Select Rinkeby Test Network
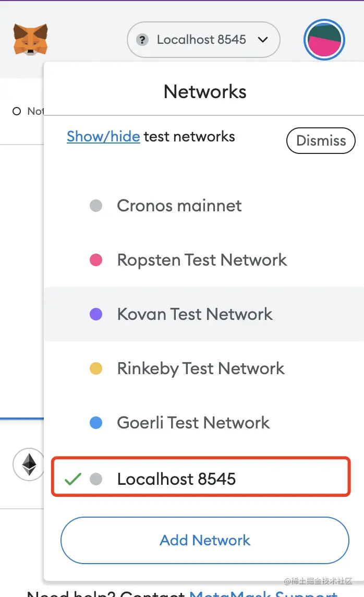This screenshot has height=597, width=364. [x=201, y=368]
